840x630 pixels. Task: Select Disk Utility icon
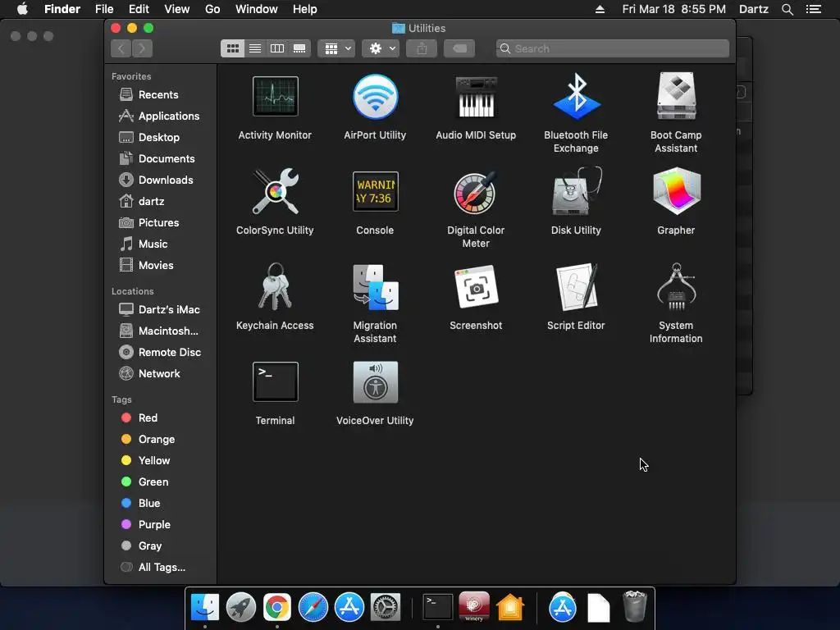point(576,191)
